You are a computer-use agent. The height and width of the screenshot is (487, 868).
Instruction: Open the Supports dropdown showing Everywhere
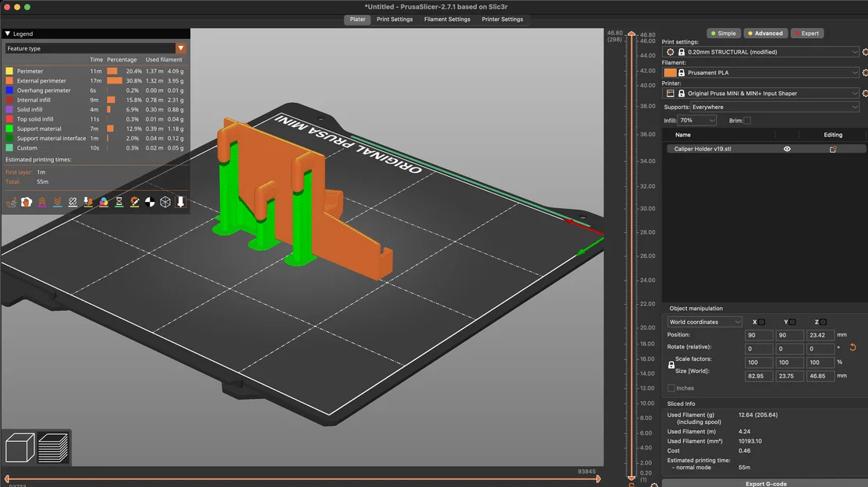[775, 108]
